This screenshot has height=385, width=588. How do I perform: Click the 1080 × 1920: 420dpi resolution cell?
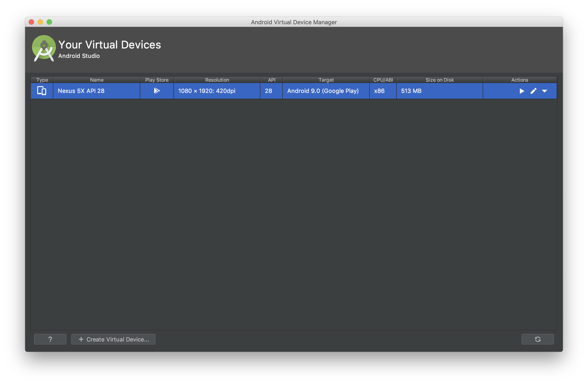tap(217, 91)
